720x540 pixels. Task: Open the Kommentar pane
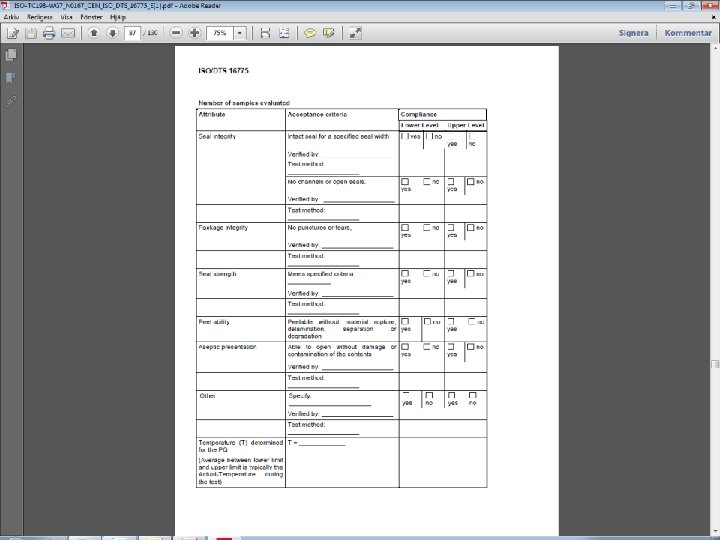coord(688,33)
